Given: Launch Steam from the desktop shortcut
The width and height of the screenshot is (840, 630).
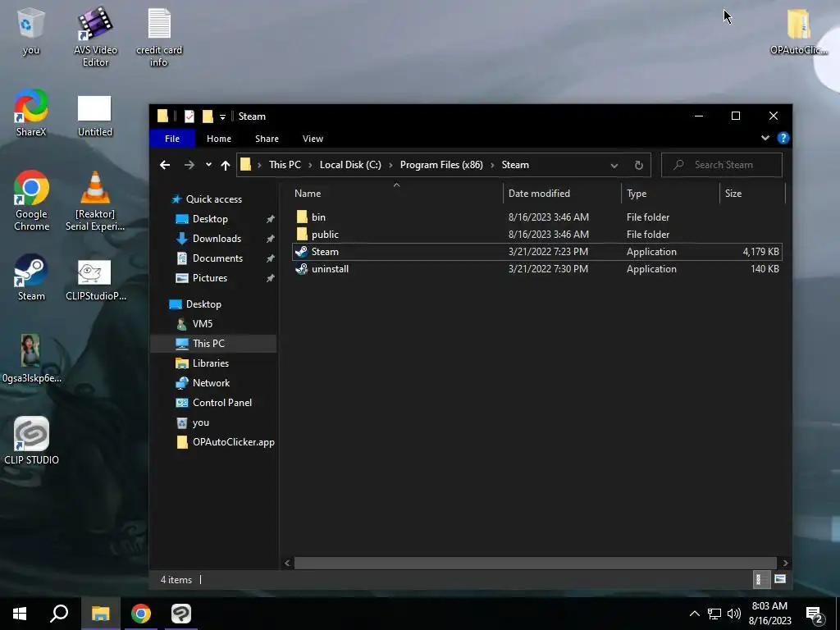Looking at the screenshot, I should pos(31,277).
